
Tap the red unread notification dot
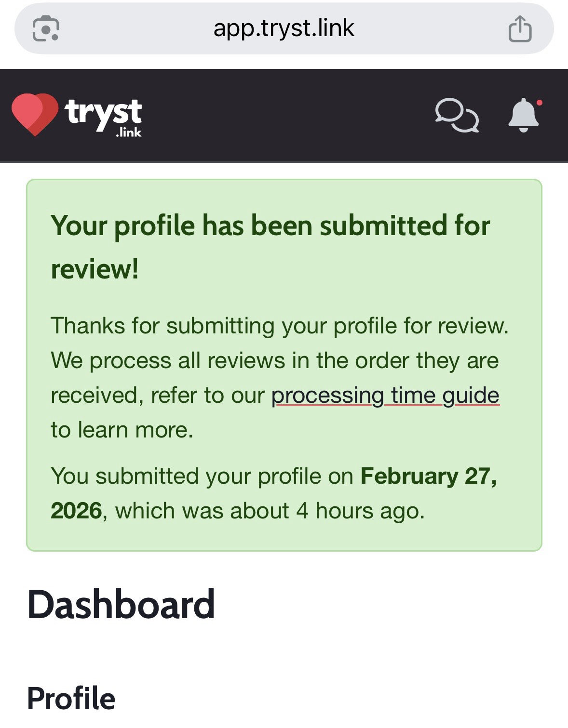(539, 103)
